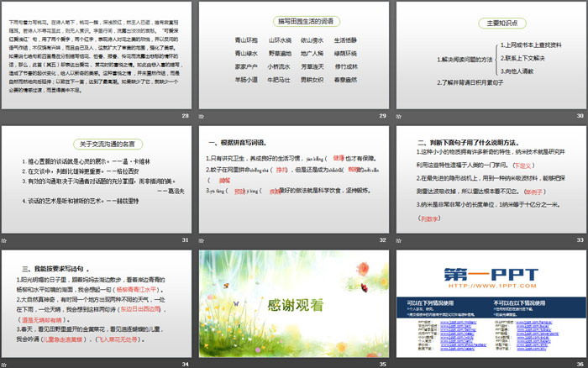Click slide number 31 label

tap(186, 240)
